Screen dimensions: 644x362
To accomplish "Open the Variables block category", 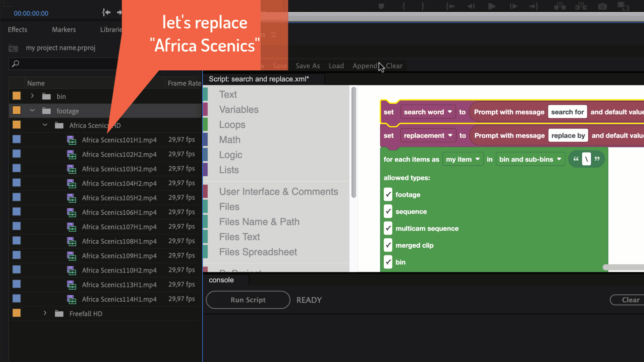I will [239, 110].
